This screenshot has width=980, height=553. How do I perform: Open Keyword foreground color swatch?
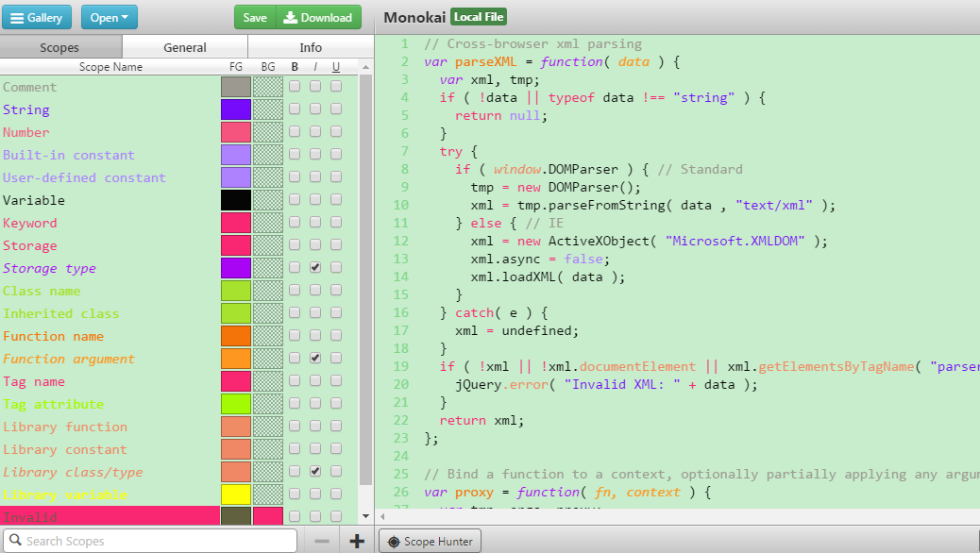click(x=236, y=223)
